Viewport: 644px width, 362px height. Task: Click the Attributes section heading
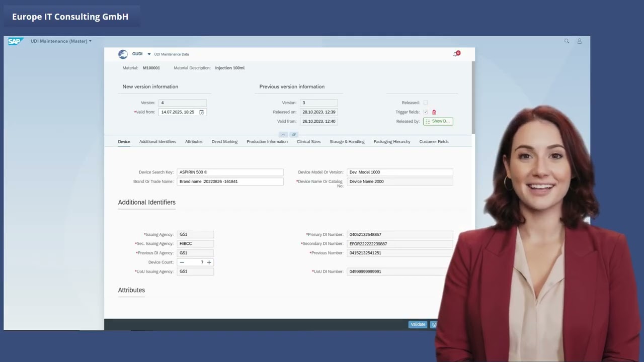tap(131, 290)
